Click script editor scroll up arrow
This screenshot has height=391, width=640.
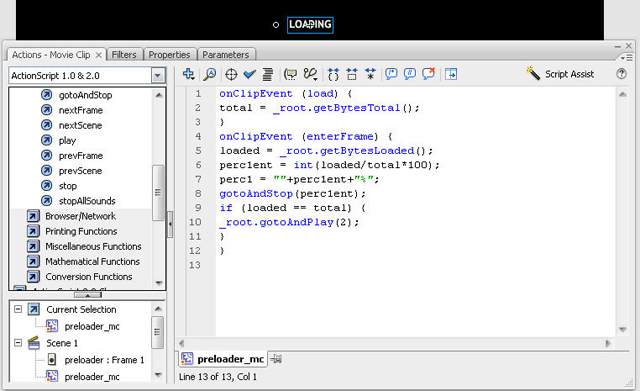(622, 95)
